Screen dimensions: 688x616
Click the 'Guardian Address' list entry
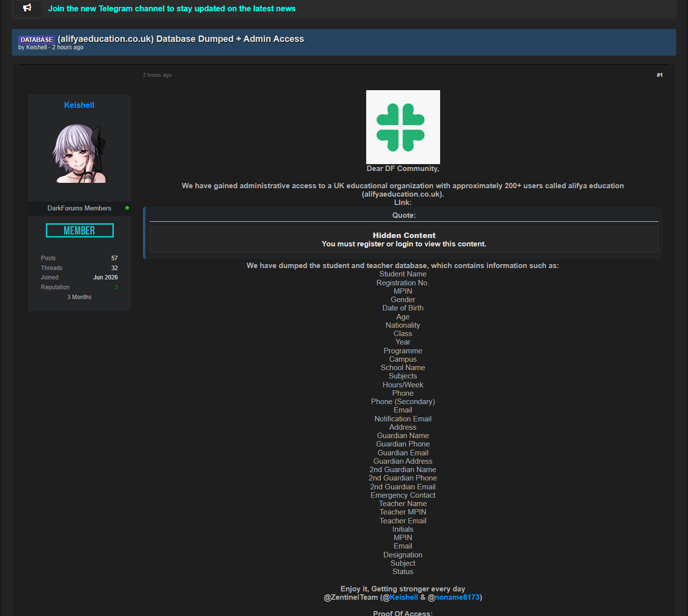pyautogui.click(x=403, y=461)
